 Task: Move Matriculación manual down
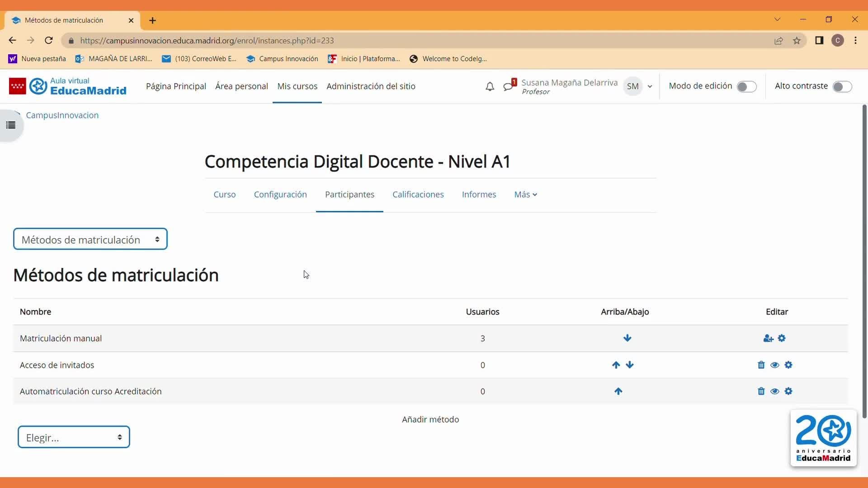627,338
